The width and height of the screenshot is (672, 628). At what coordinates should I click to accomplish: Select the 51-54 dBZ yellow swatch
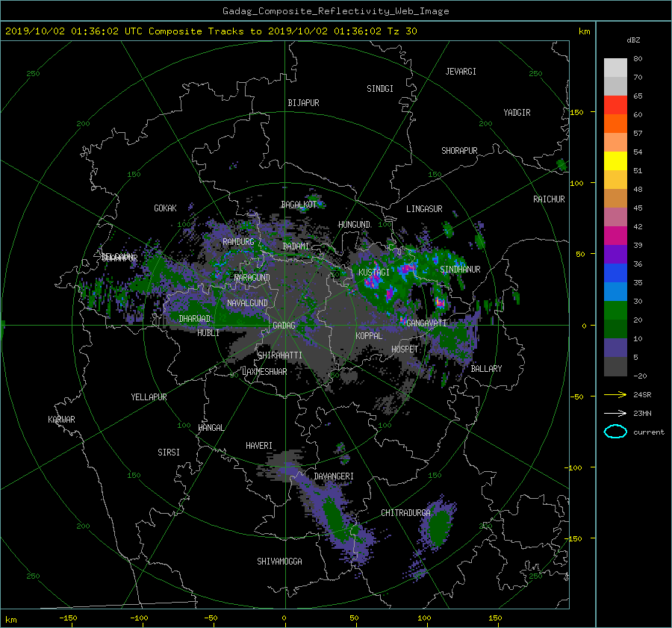(x=615, y=161)
